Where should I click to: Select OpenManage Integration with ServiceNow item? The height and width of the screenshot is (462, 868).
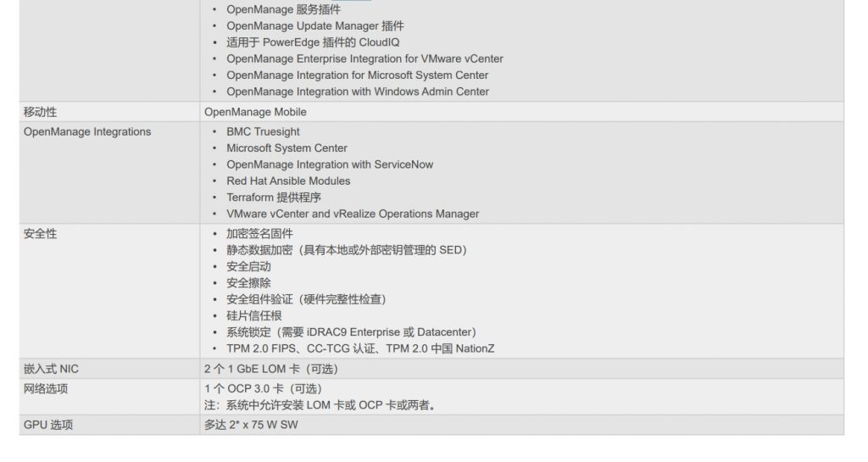pos(330,164)
